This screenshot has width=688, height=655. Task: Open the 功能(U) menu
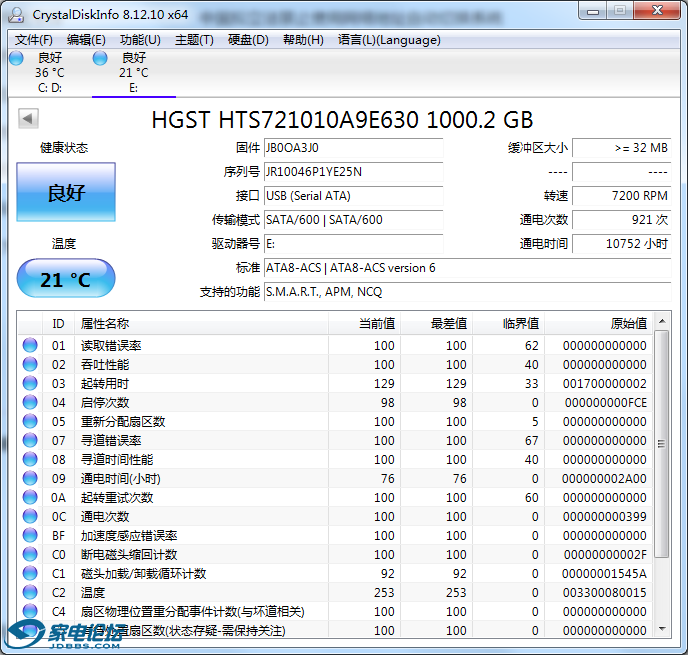click(140, 40)
